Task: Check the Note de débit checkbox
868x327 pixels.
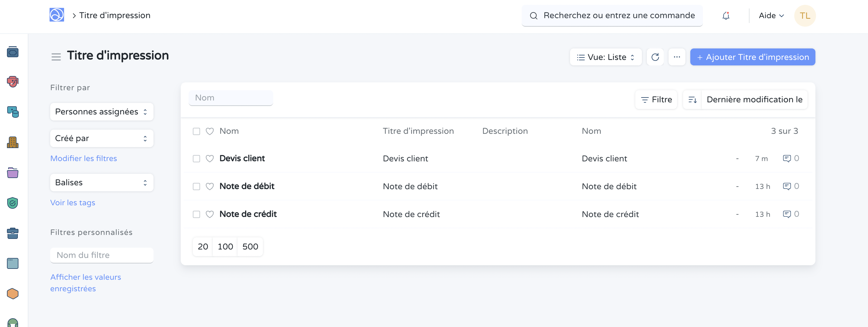Action: click(x=196, y=187)
